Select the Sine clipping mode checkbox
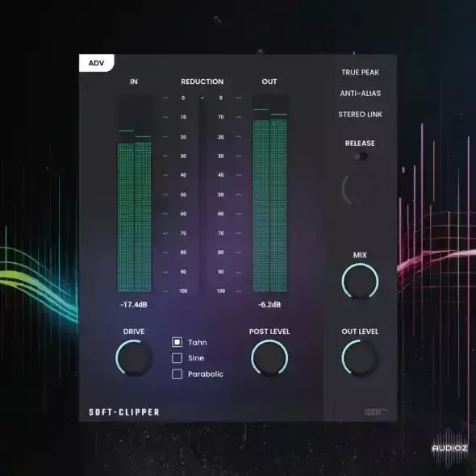Viewport: 476px width, 476px height. [177, 358]
